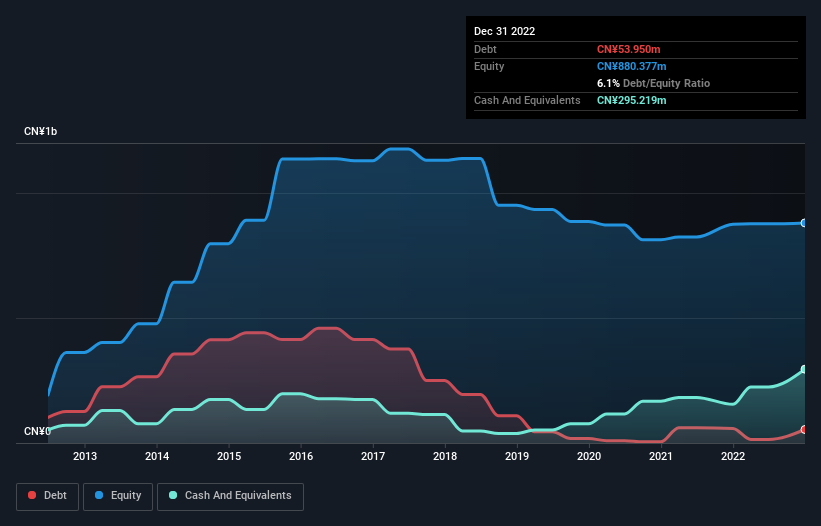Toggle the Debt series legend button
This screenshot has height=526, width=821.
point(48,496)
